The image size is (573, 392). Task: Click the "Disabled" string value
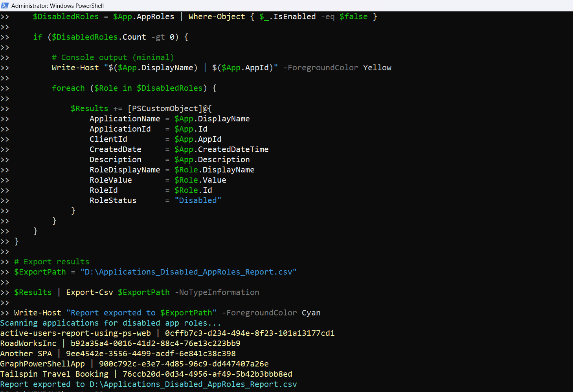click(x=198, y=200)
